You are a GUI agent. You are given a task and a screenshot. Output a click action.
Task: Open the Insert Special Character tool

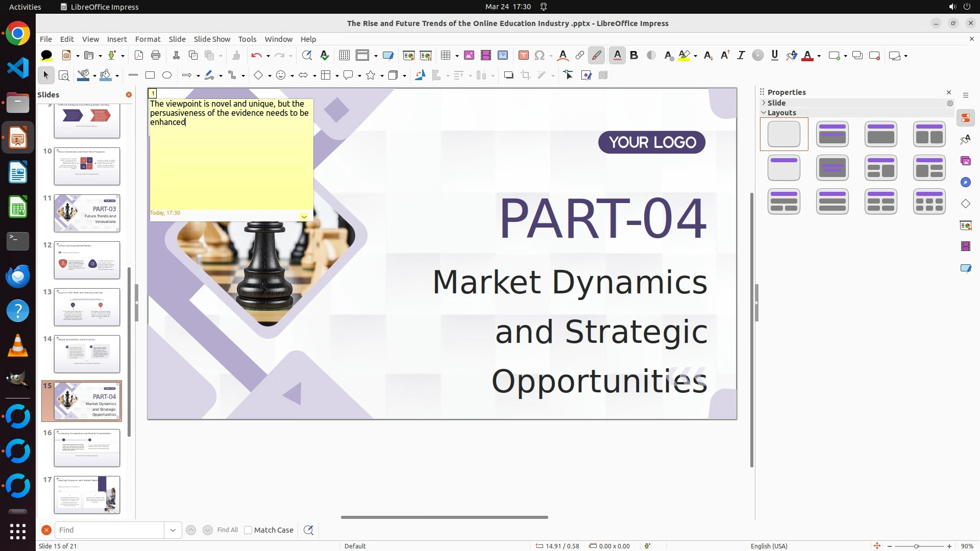click(x=540, y=56)
